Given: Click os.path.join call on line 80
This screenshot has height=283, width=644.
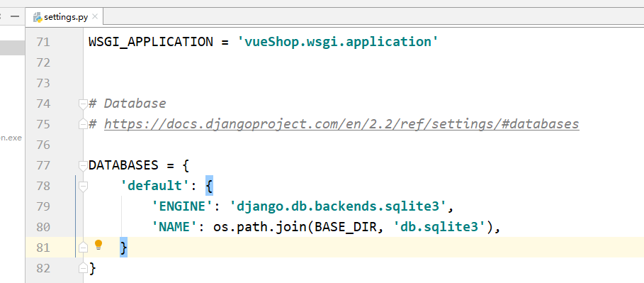Looking at the screenshot, I should pos(259,227).
